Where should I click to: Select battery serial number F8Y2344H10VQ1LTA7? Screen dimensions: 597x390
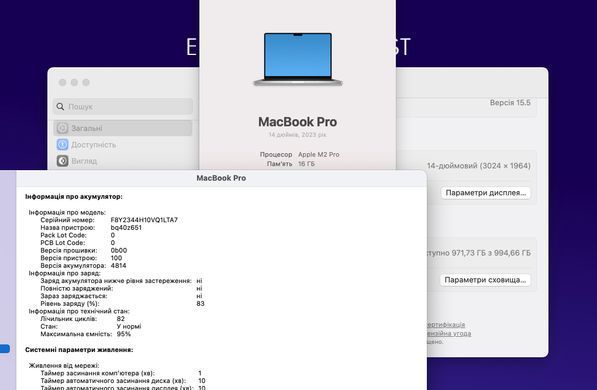[x=144, y=220]
